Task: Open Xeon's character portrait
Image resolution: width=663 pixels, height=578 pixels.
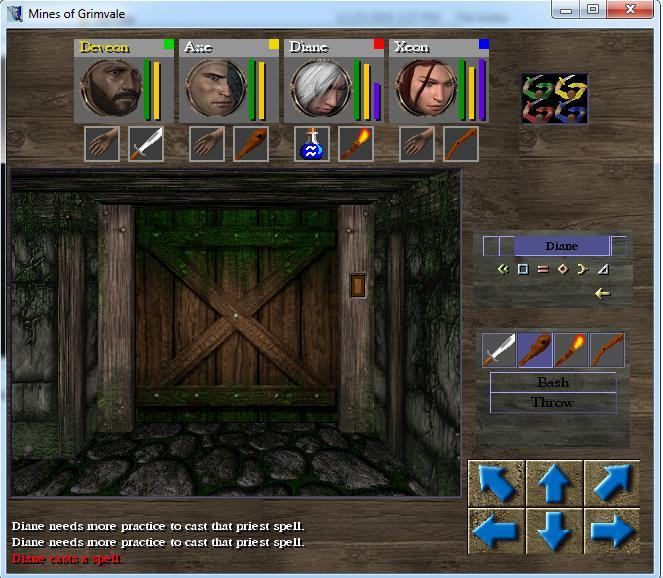Action: pyautogui.click(x=425, y=88)
